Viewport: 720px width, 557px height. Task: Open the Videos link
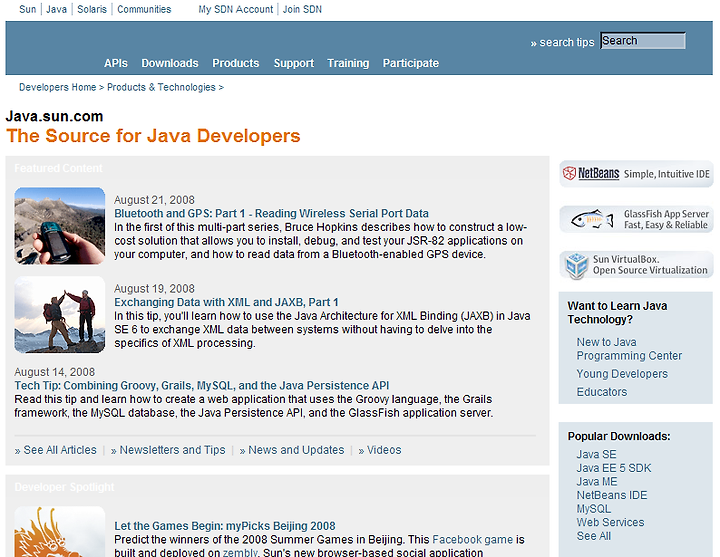coord(384,450)
